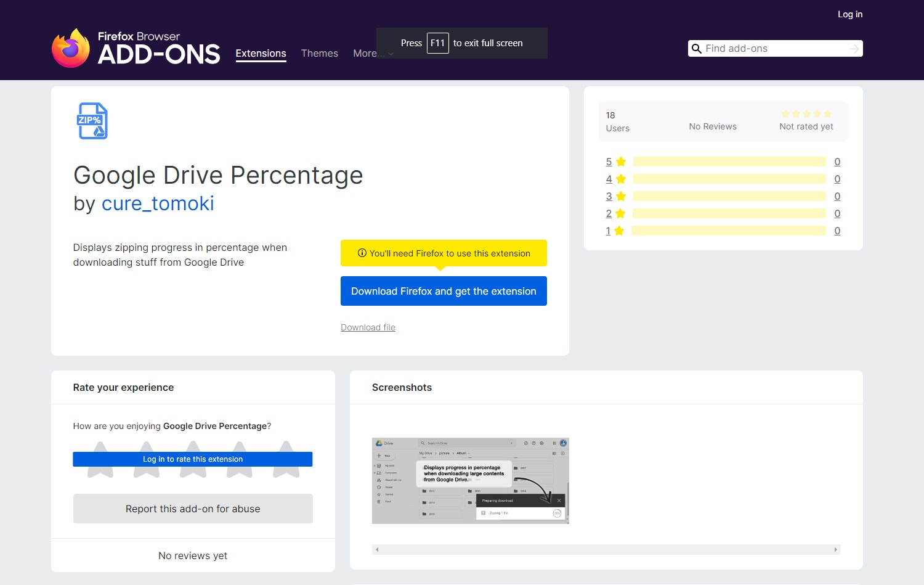The width and height of the screenshot is (924, 585).
Task: Click the Google Drive Percentage title
Action: 218,176
